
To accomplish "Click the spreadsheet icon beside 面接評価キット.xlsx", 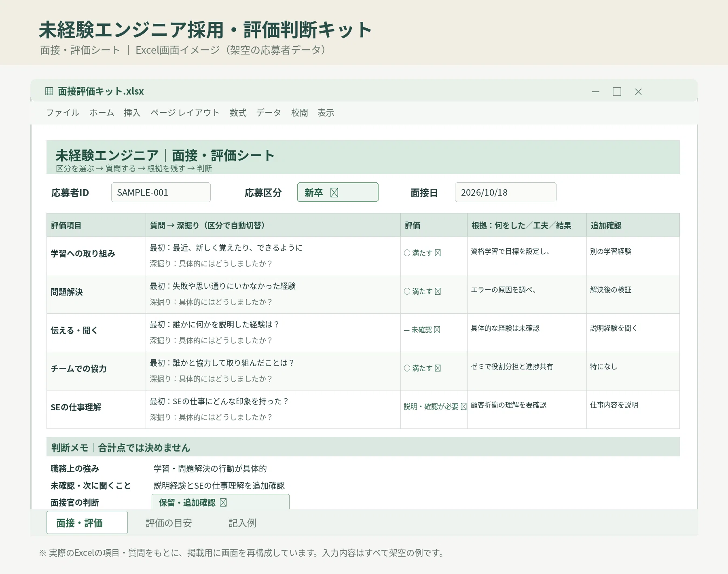I will click(x=49, y=91).
